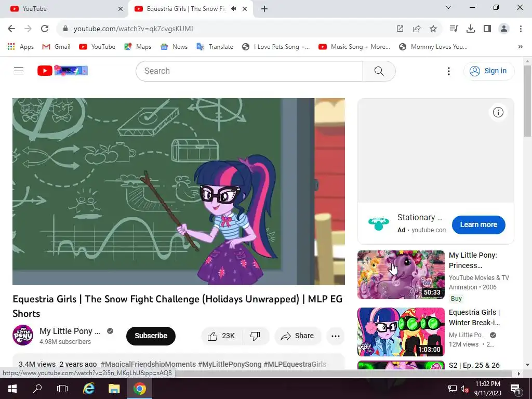Open Maps bookmark

click(x=138, y=47)
